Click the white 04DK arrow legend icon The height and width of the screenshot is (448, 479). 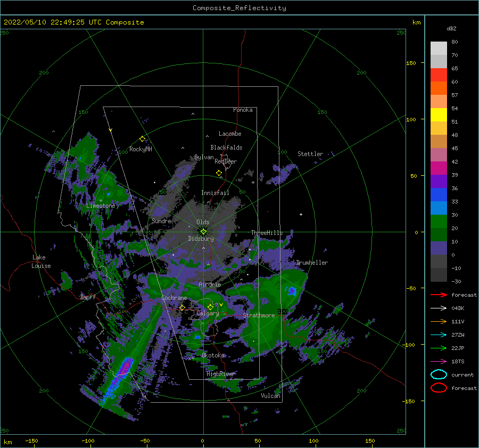439,308
